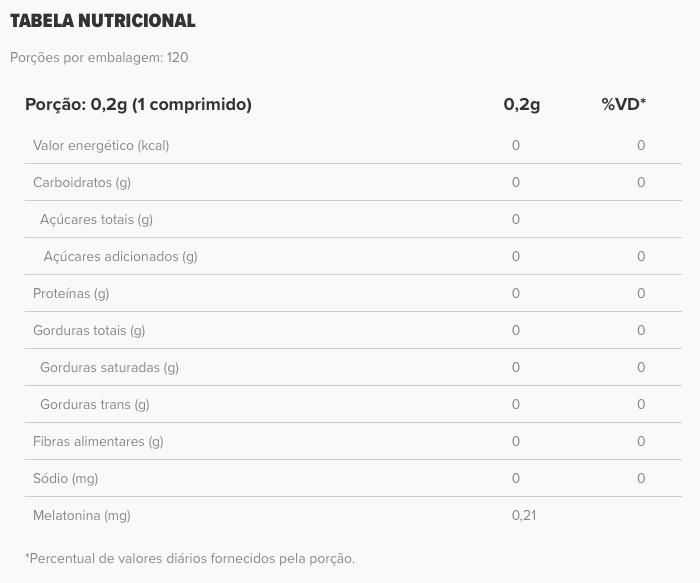This screenshot has height=583, width=700.
Task: Click the TABELA NUTRICIONAL heading
Action: tap(102, 20)
